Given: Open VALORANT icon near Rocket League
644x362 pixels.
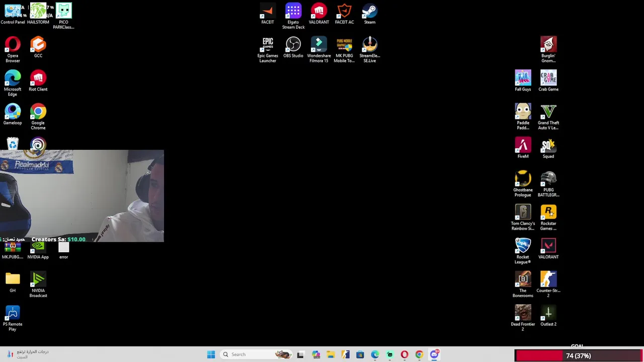Looking at the screenshot, I should (548, 249).
